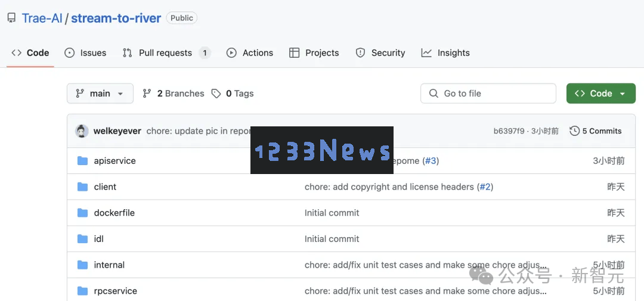The image size is (644, 301).
Task: Open the Insights tab
Action: 445,53
